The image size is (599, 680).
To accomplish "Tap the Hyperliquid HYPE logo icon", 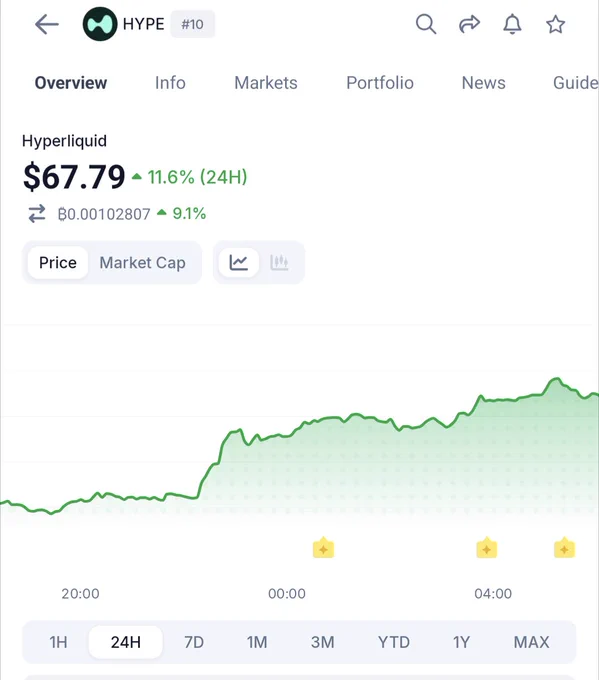I will tap(100, 24).
